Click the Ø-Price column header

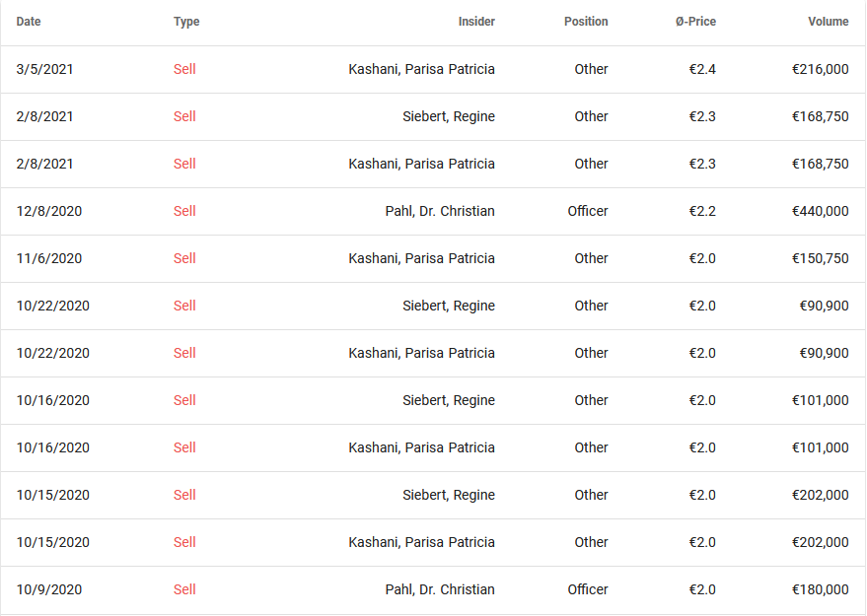(x=695, y=22)
